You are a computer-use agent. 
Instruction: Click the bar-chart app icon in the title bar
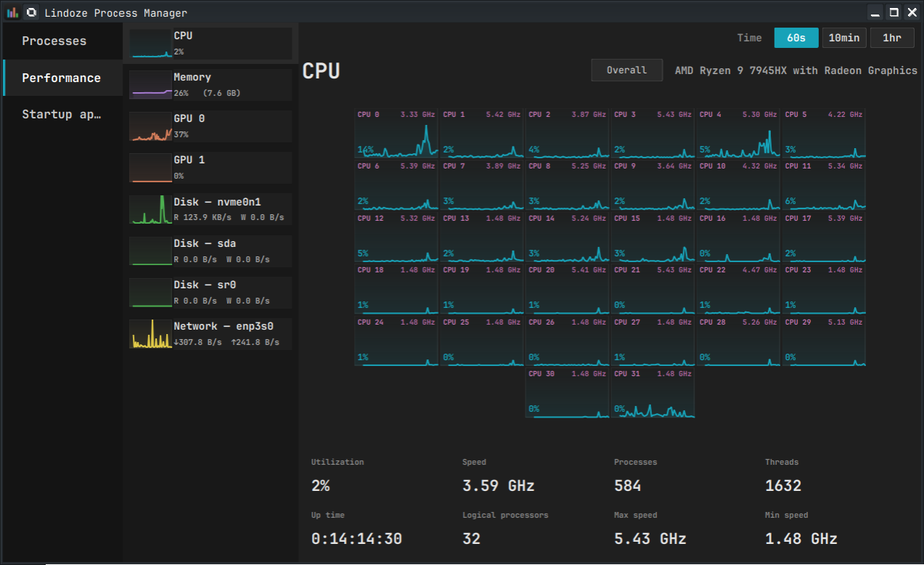(x=12, y=12)
